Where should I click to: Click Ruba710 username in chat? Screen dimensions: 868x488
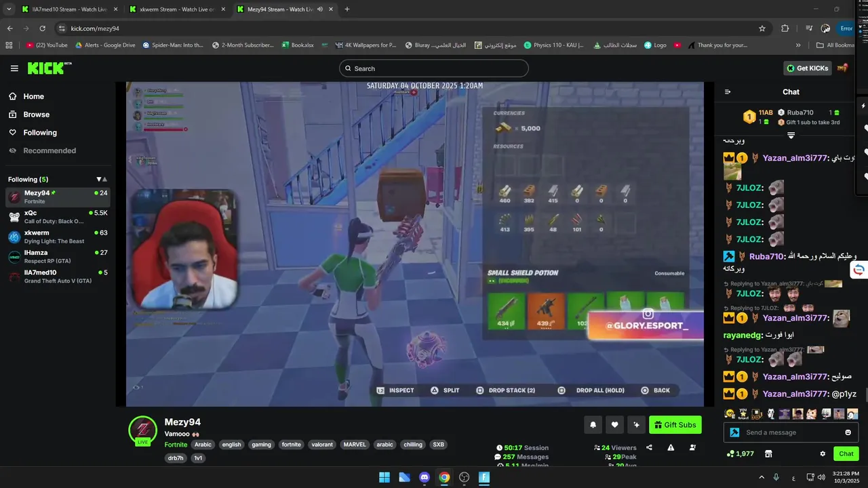pos(766,257)
